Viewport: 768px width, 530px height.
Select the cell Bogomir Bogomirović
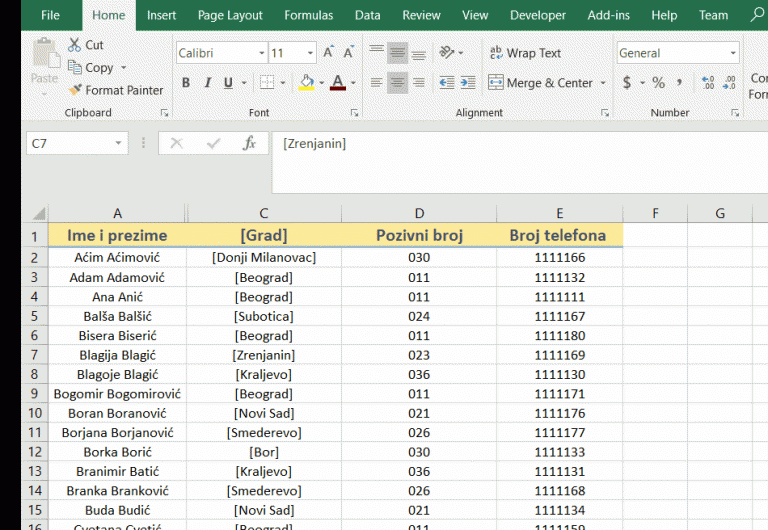(117, 394)
